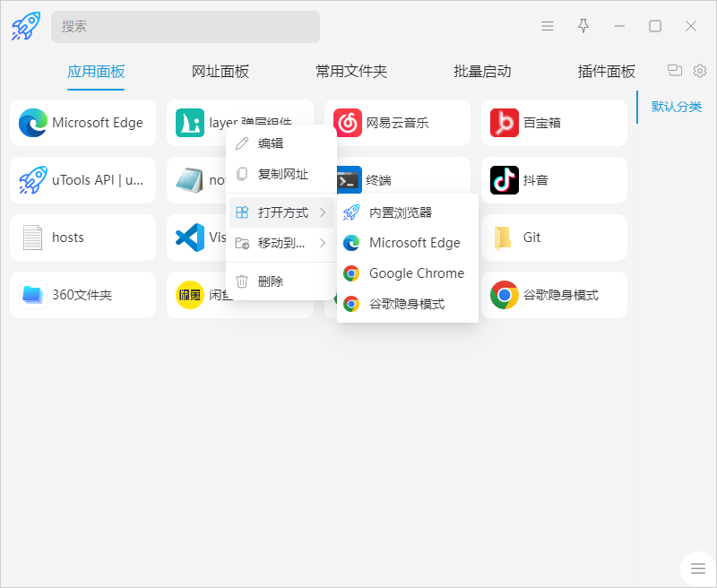Open the hamburger menu in title bar
This screenshot has height=588, width=717.
click(x=548, y=26)
